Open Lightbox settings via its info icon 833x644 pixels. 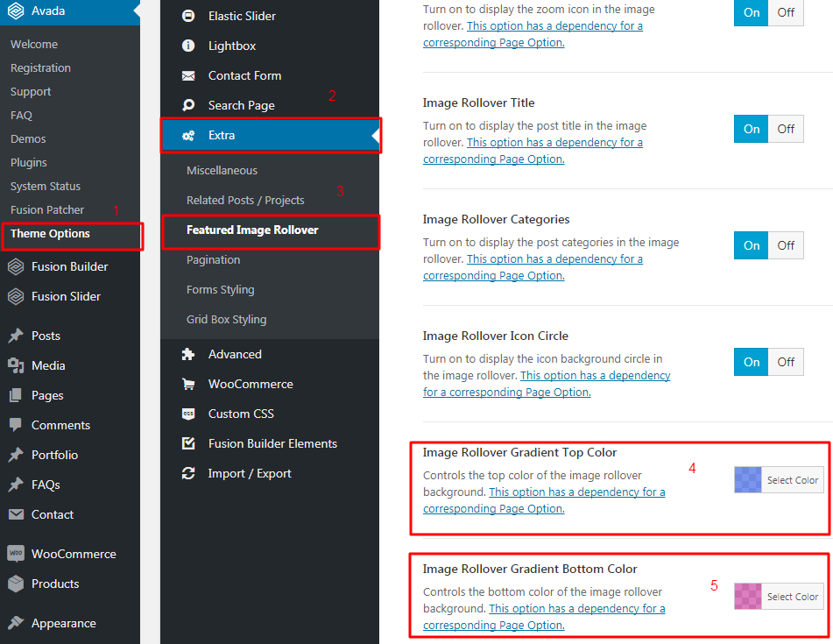point(187,46)
